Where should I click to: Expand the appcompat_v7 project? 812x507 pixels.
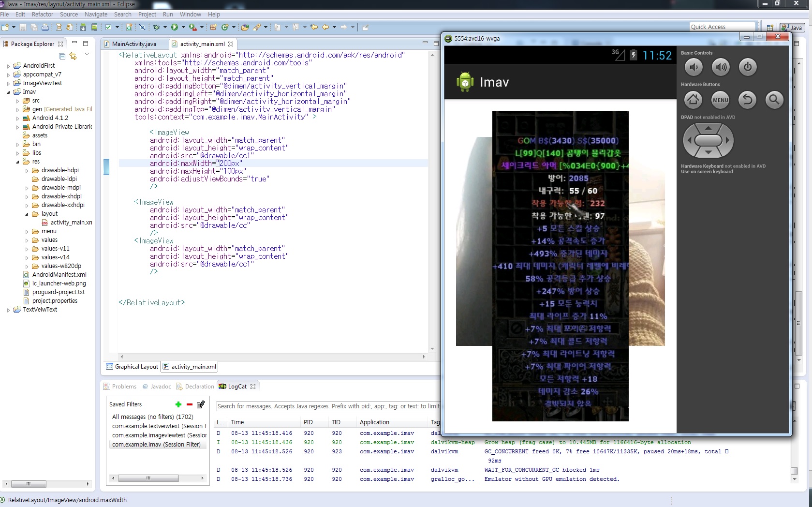tap(8, 75)
